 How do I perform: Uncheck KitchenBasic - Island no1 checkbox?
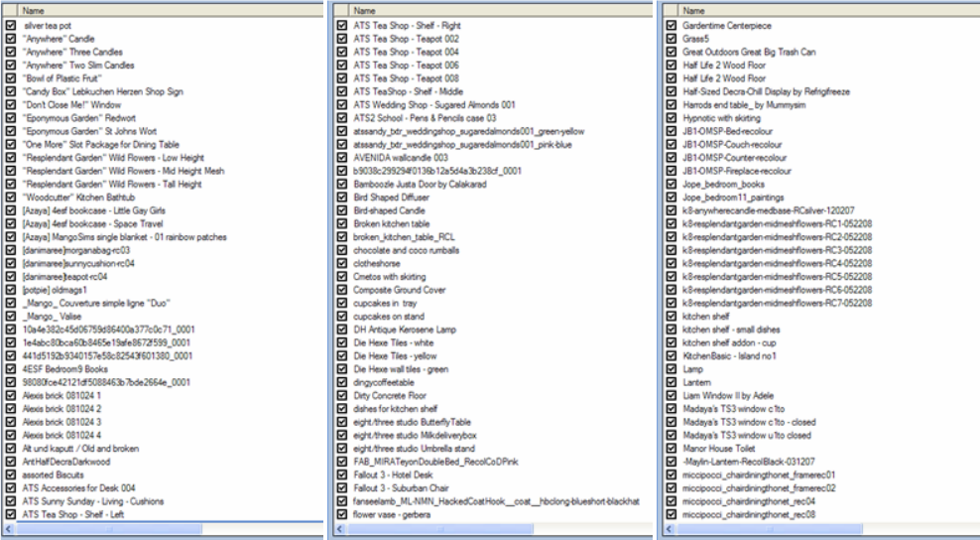pyautogui.click(x=672, y=356)
